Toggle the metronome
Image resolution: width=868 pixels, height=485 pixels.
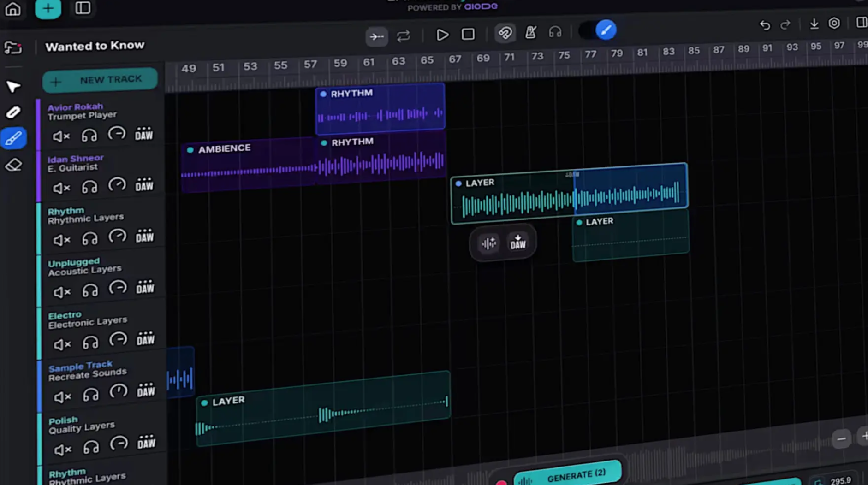pyautogui.click(x=530, y=32)
